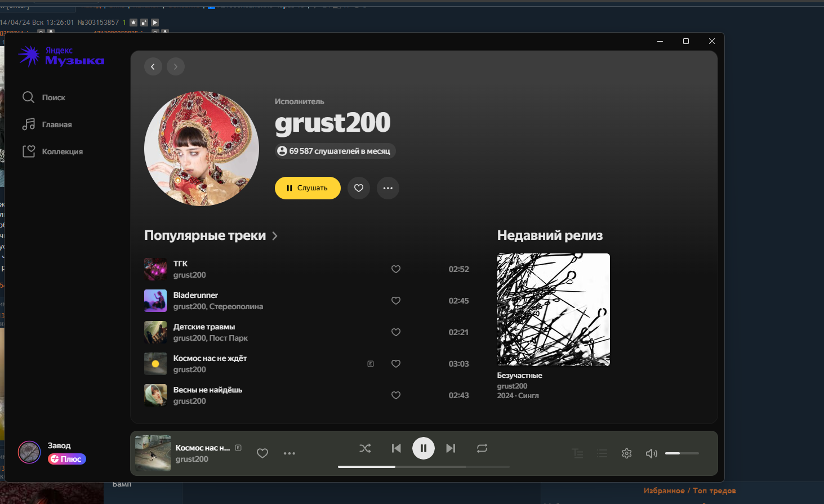This screenshot has height=504, width=824.
Task: Open more options for the playing track
Action: (x=289, y=453)
